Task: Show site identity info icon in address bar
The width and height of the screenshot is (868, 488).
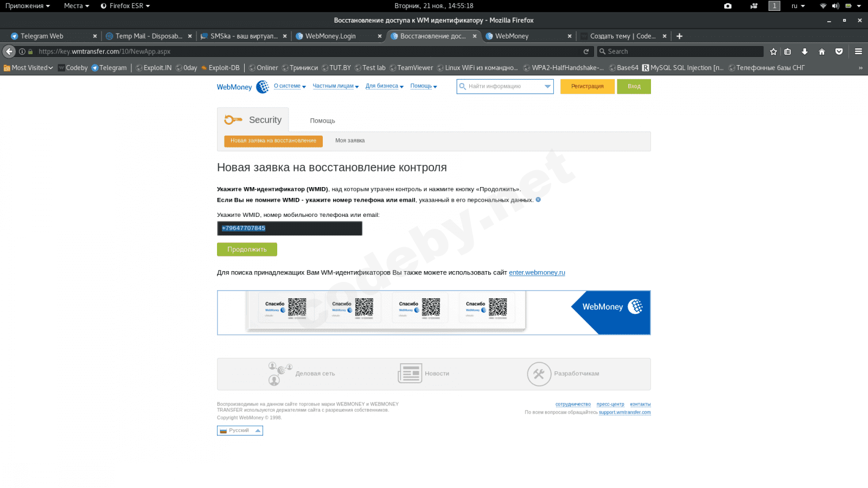Action: (x=22, y=52)
